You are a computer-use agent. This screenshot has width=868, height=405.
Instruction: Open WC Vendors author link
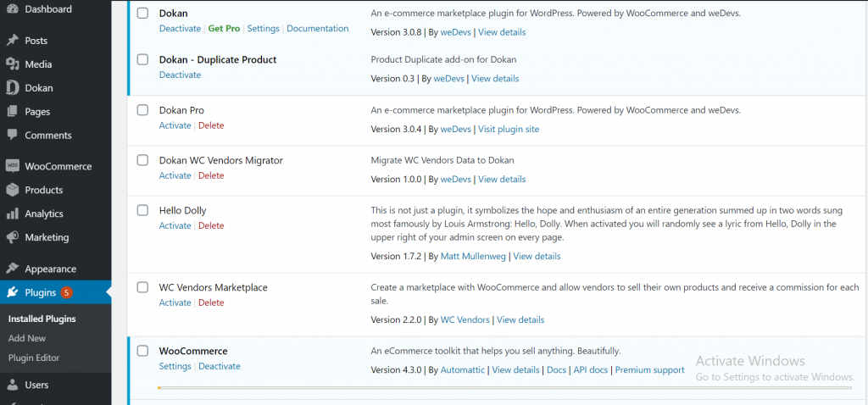coord(465,319)
